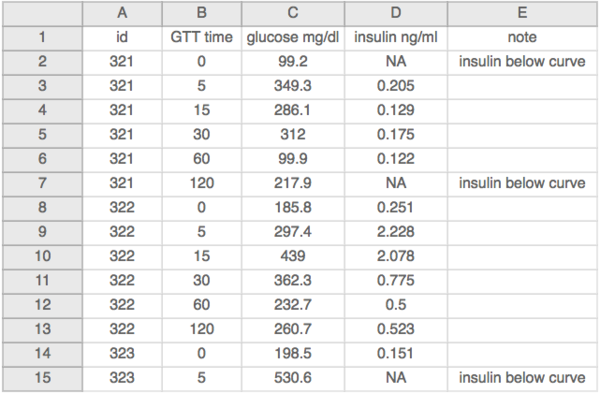600x393 pixels.
Task: Click the 'insulin ng/ml' header cell
Action: pos(396,38)
